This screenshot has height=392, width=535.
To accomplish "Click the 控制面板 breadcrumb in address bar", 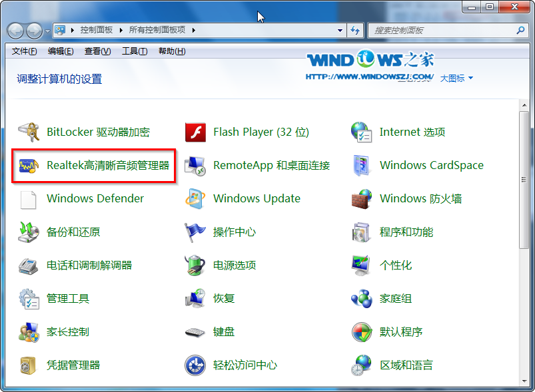I will [x=97, y=31].
